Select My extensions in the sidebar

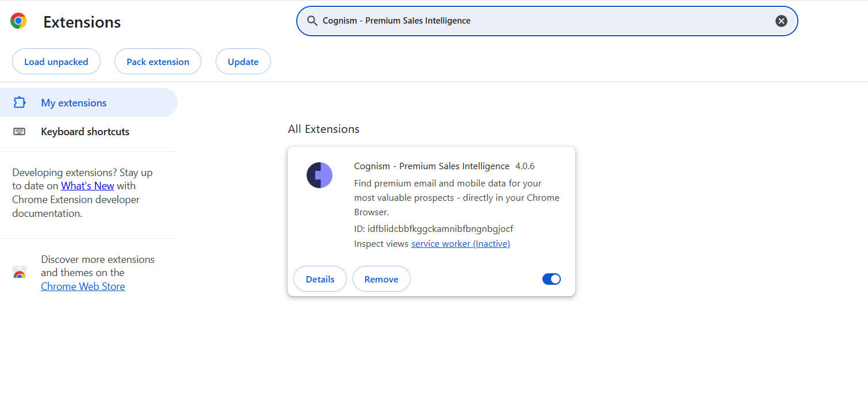pos(74,103)
